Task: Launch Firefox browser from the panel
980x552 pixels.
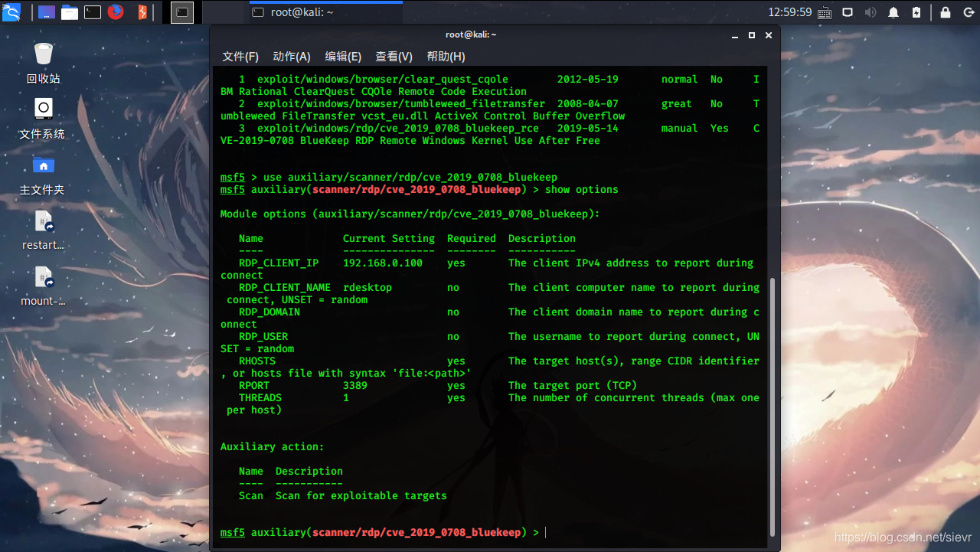Action: click(116, 11)
